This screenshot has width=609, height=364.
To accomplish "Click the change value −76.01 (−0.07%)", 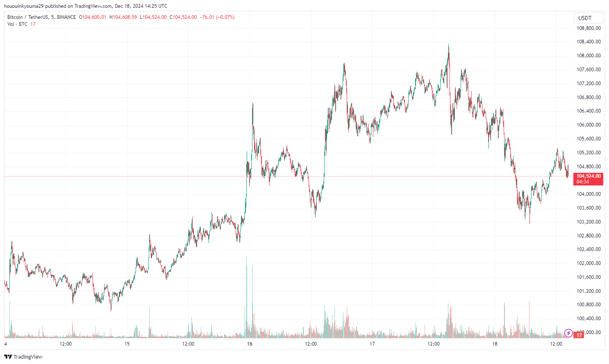I will (217, 17).
